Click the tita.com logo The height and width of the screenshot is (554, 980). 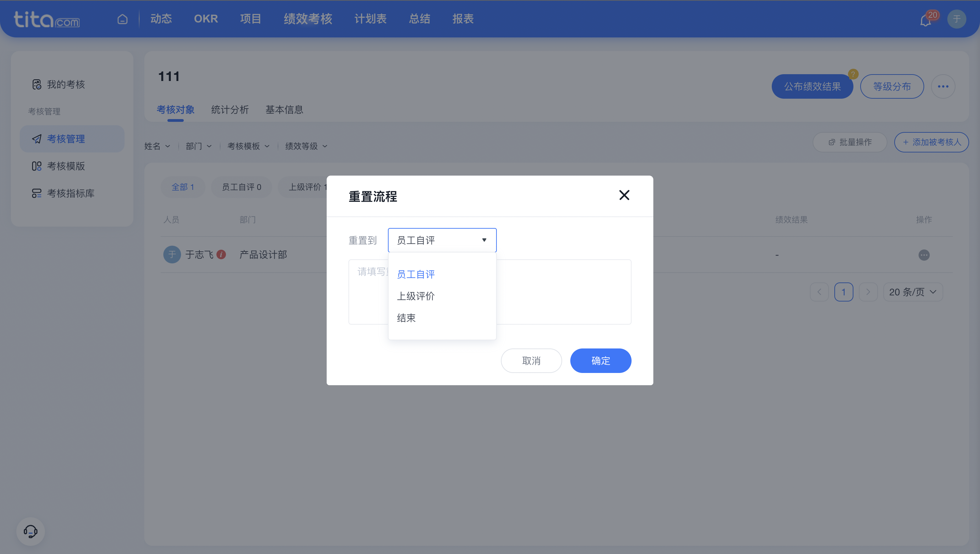click(x=46, y=19)
